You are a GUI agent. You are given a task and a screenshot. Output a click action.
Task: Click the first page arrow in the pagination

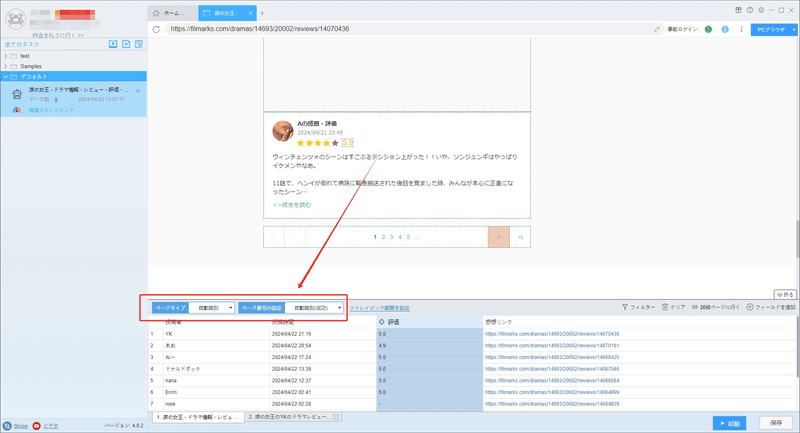click(274, 237)
